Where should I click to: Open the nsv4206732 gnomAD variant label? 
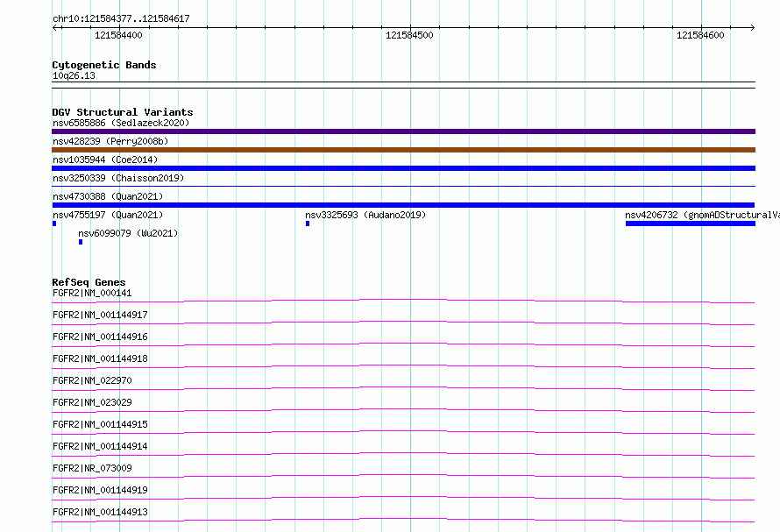(702, 215)
